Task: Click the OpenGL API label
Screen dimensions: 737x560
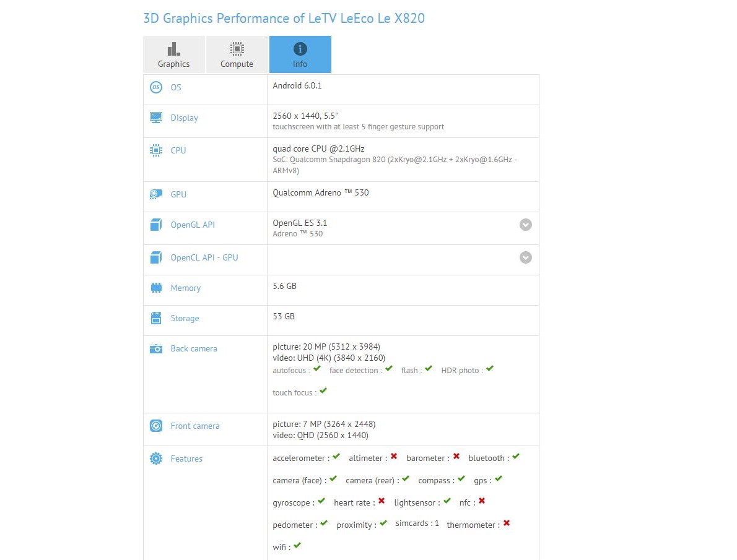Action: (x=193, y=225)
